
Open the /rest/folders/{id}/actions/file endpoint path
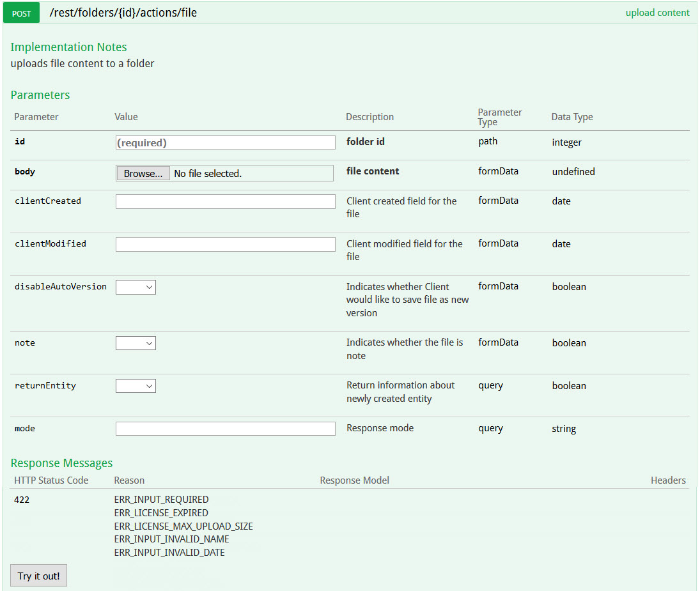click(x=123, y=13)
